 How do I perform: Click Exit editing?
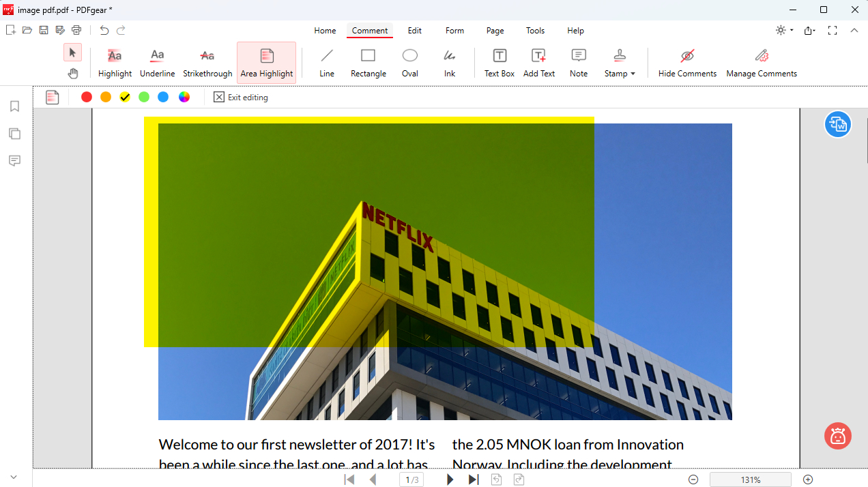coord(241,98)
